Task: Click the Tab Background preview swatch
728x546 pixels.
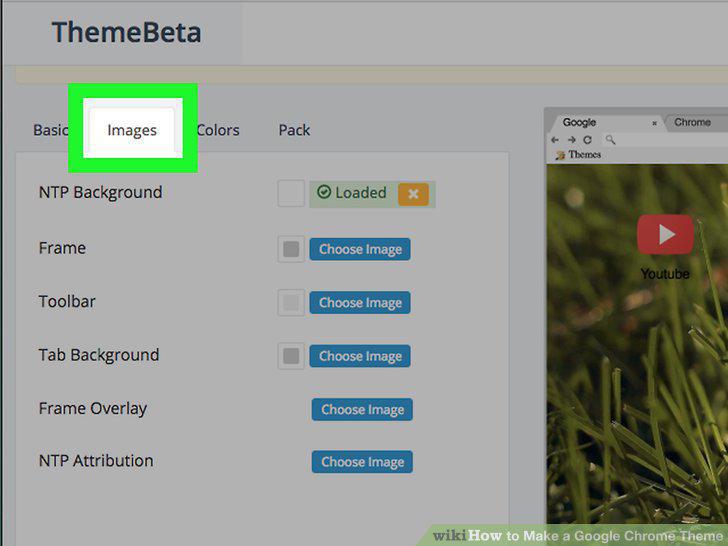Action: [291, 356]
